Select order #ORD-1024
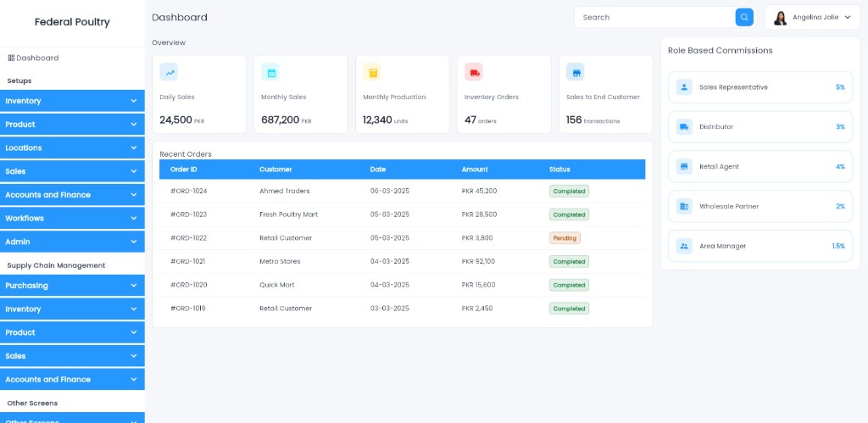The width and height of the screenshot is (868, 423). (x=188, y=191)
